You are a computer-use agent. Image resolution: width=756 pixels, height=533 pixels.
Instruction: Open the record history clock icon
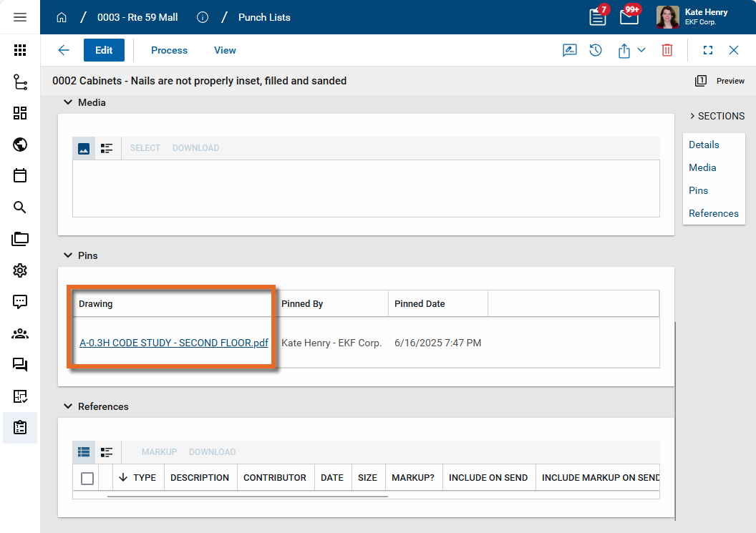(x=596, y=50)
